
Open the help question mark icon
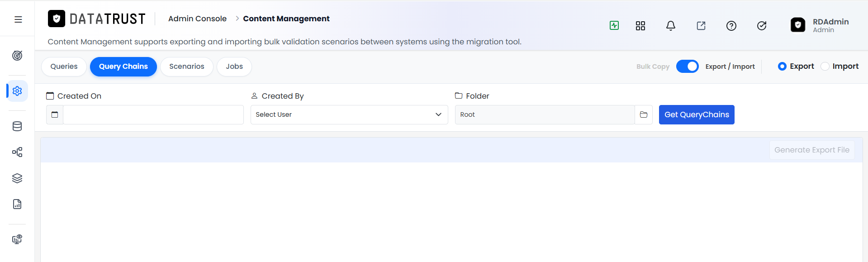pos(731,26)
